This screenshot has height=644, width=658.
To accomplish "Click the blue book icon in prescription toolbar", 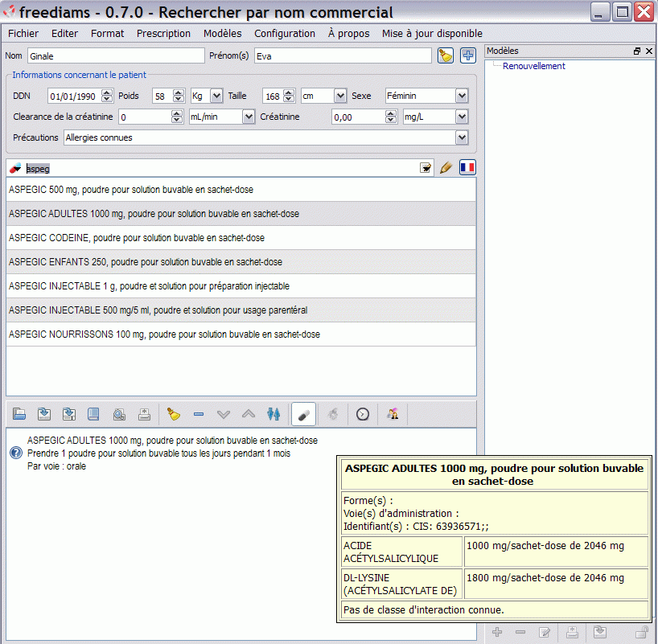I will point(93,414).
